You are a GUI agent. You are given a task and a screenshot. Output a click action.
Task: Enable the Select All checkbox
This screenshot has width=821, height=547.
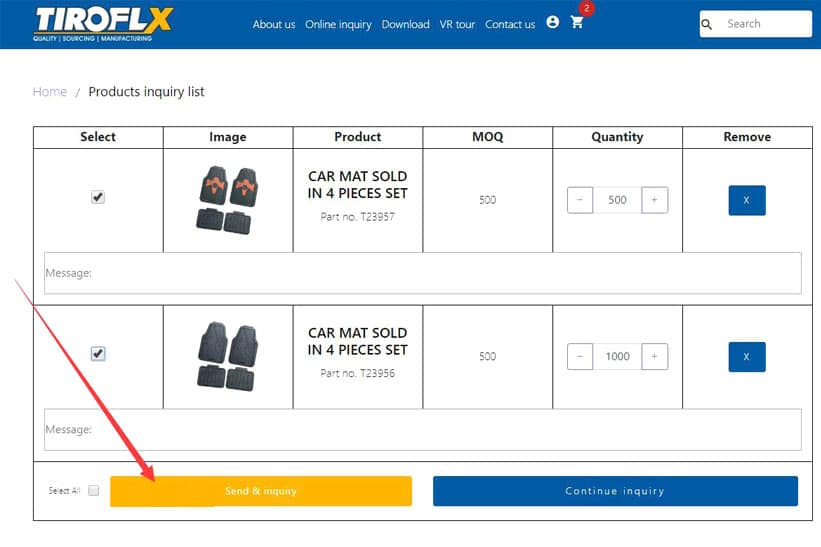click(x=94, y=491)
